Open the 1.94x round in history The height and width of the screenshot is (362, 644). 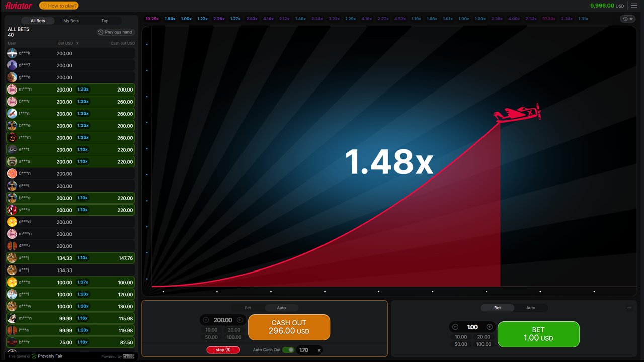[170, 19]
